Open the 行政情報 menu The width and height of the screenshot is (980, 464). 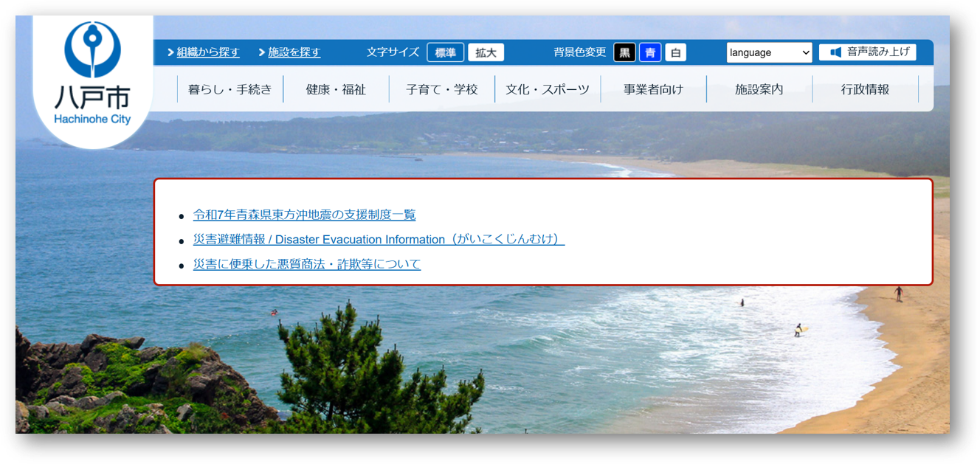(865, 89)
